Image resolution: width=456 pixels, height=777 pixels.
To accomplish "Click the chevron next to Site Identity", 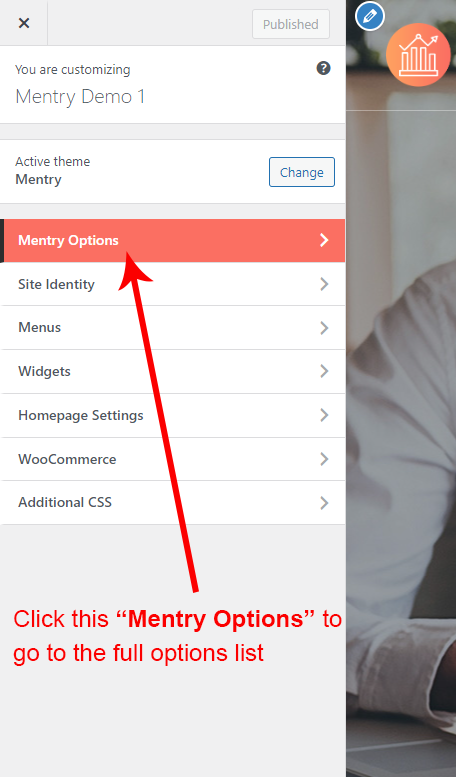I will [324, 284].
